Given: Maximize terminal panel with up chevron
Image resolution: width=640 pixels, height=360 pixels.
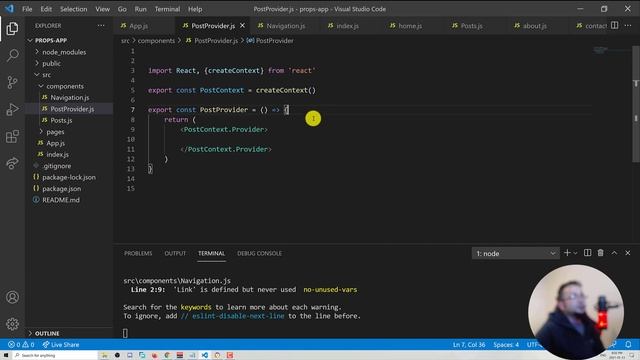Looking at the screenshot, I should click(614, 253).
